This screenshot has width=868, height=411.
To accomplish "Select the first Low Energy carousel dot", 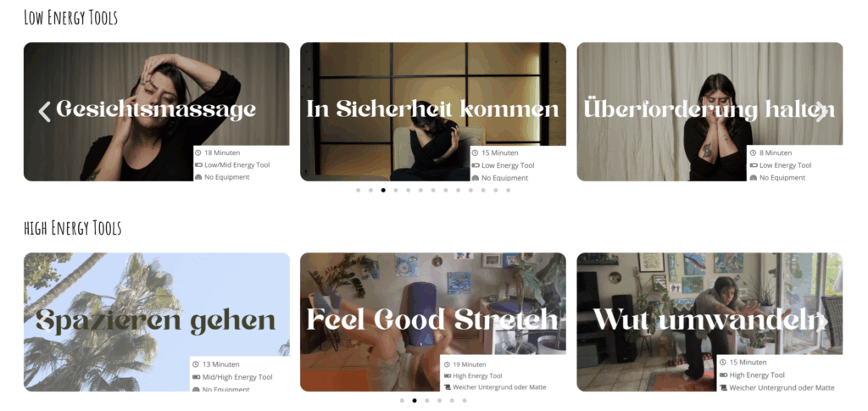I will (x=359, y=191).
